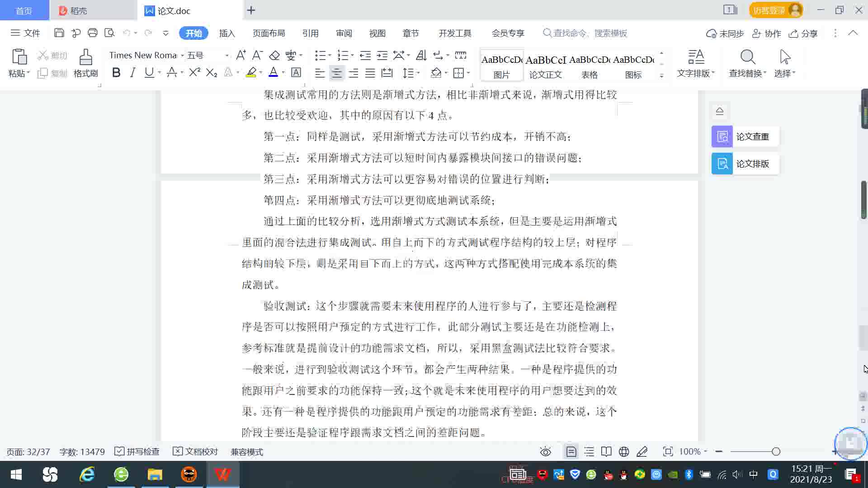Click the clear formatting eraser icon
Image resolution: width=868 pixels, height=488 pixels.
pos(274,55)
